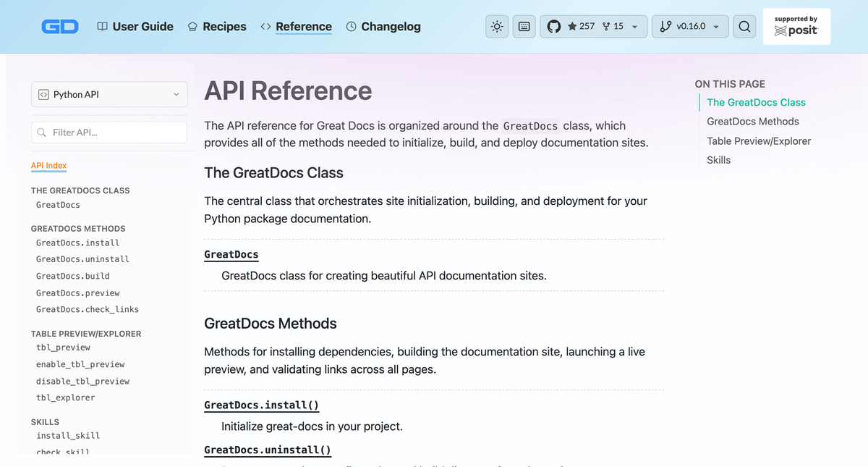Click the 257 stars count
The width and height of the screenshot is (868, 467).
pyautogui.click(x=582, y=27)
